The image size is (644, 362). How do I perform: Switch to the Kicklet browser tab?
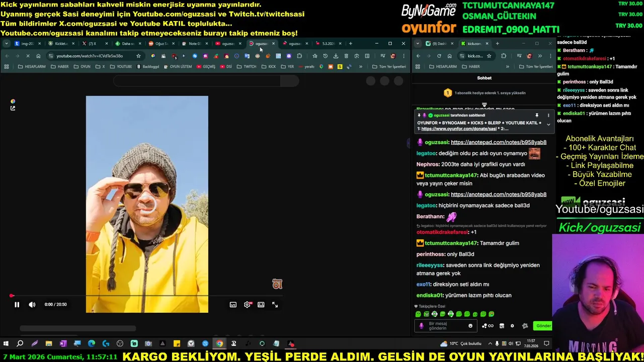pyautogui.click(x=61, y=44)
